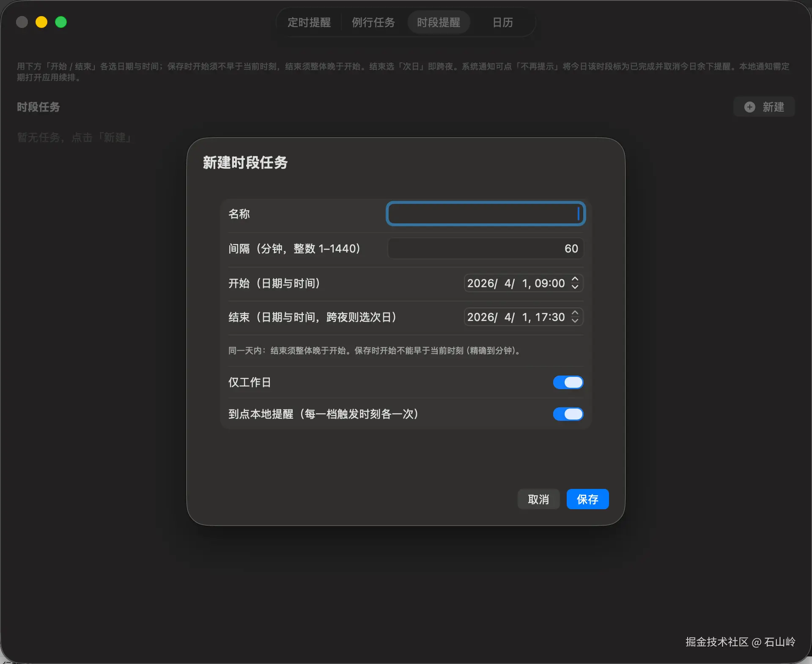Focus the 名称 text field

[x=485, y=214]
